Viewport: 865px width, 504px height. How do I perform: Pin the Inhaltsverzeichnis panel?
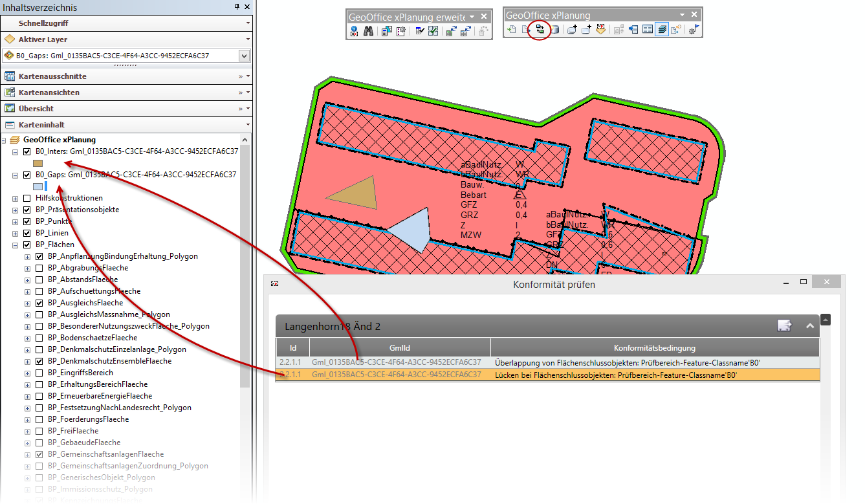pyautogui.click(x=237, y=8)
